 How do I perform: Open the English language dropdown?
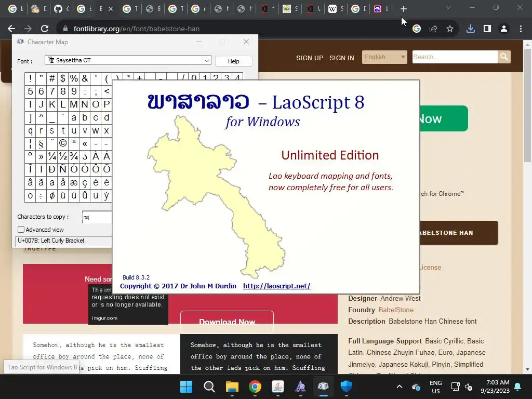384,57
